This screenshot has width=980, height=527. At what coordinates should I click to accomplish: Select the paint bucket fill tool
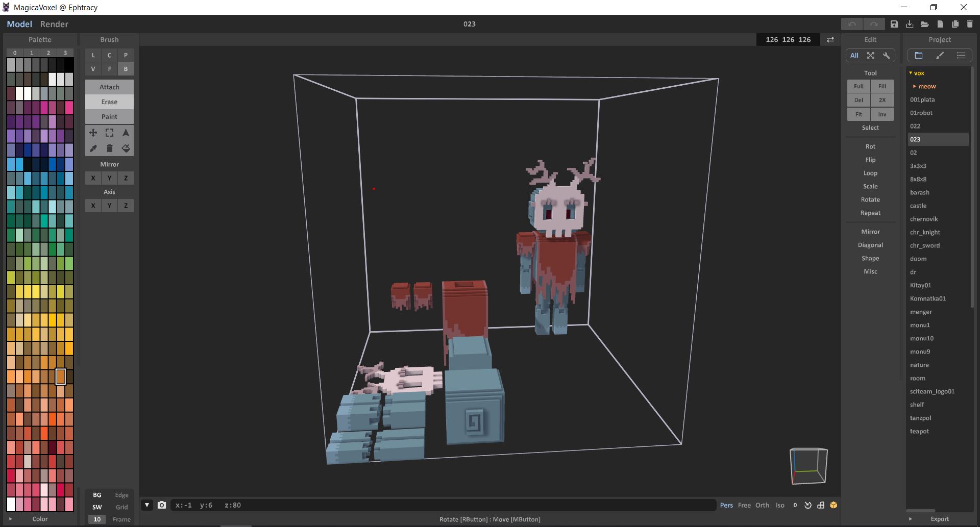click(x=126, y=148)
